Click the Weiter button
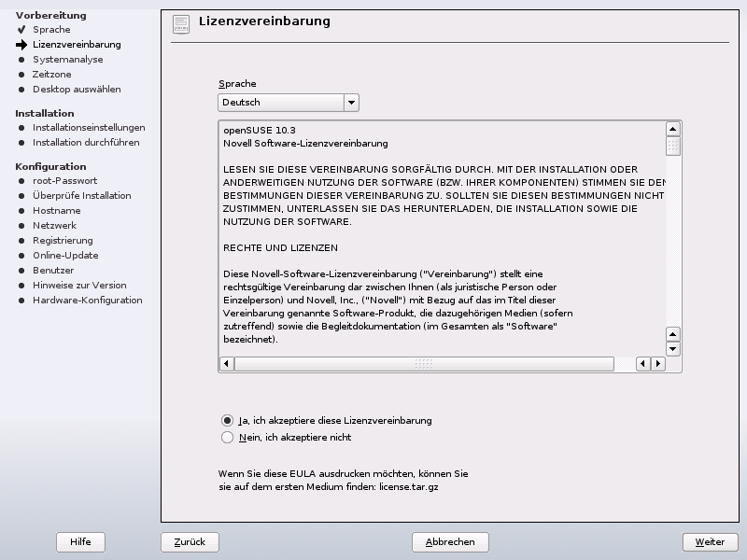 click(x=710, y=542)
